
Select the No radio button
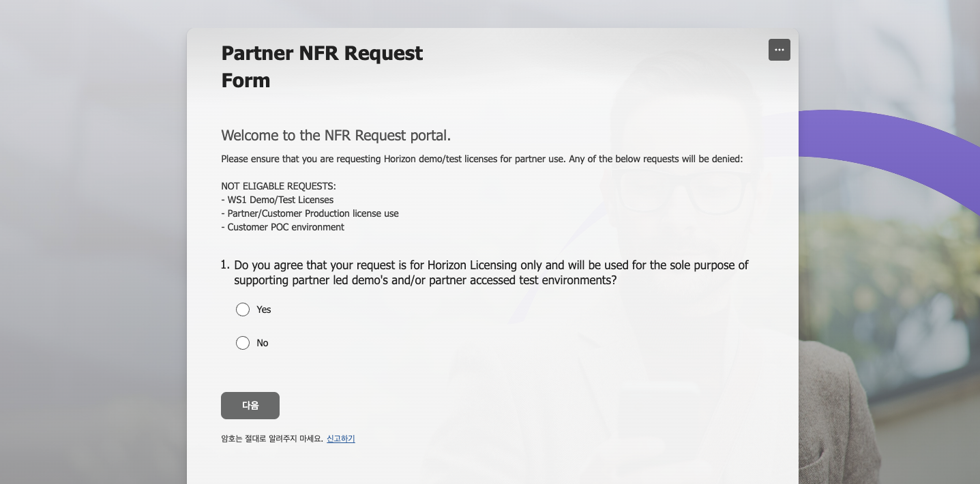243,343
